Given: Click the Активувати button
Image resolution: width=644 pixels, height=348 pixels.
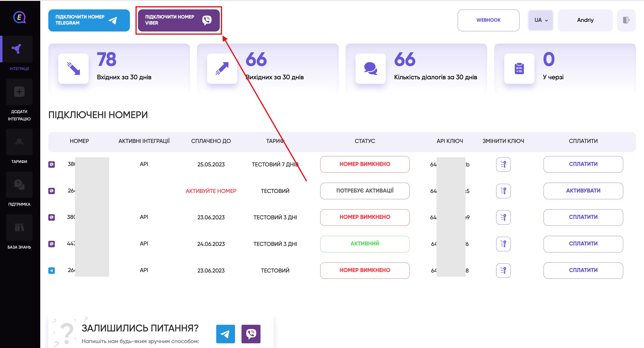Looking at the screenshot, I should pyautogui.click(x=583, y=191).
